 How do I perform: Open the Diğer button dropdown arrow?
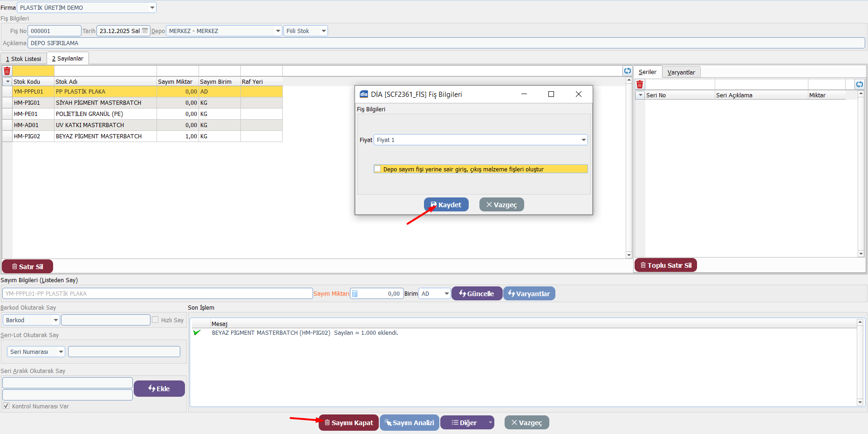490,423
